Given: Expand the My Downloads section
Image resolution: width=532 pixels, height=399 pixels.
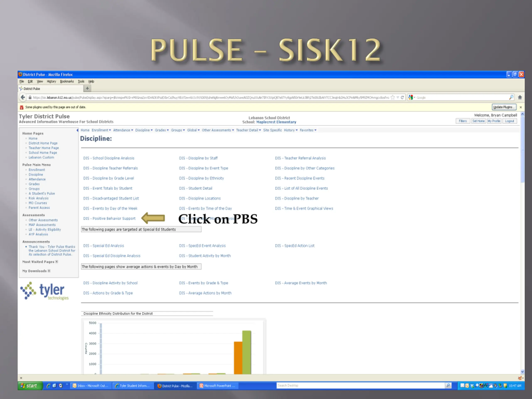Looking at the screenshot, I should click(x=49, y=271).
